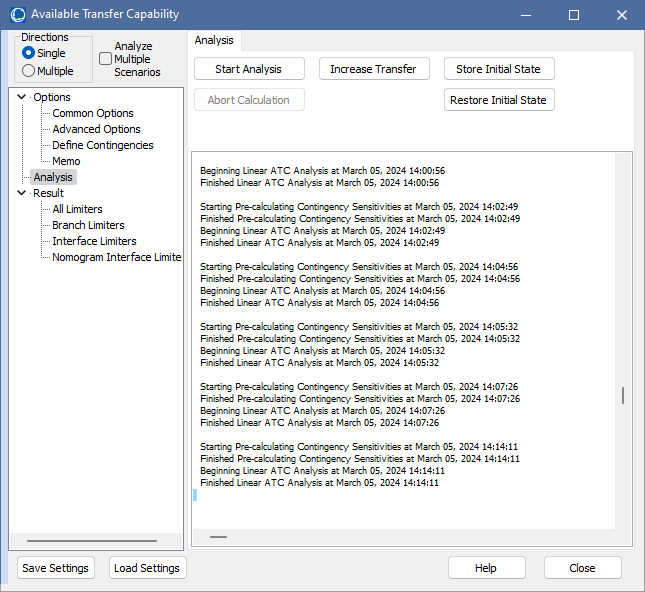645x592 pixels.
Task: Click Restore Initial State button
Action: tap(499, 100)
